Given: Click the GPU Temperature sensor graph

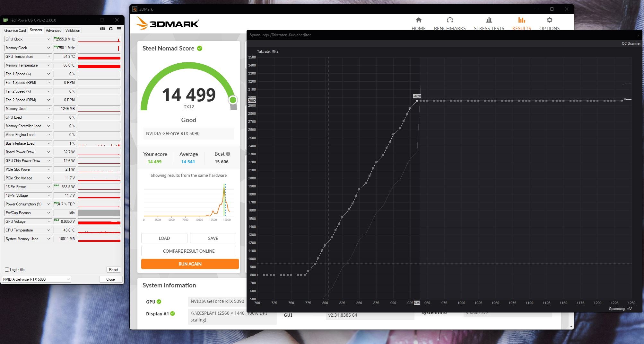Looking at the screenshot, I should point(99,57).
